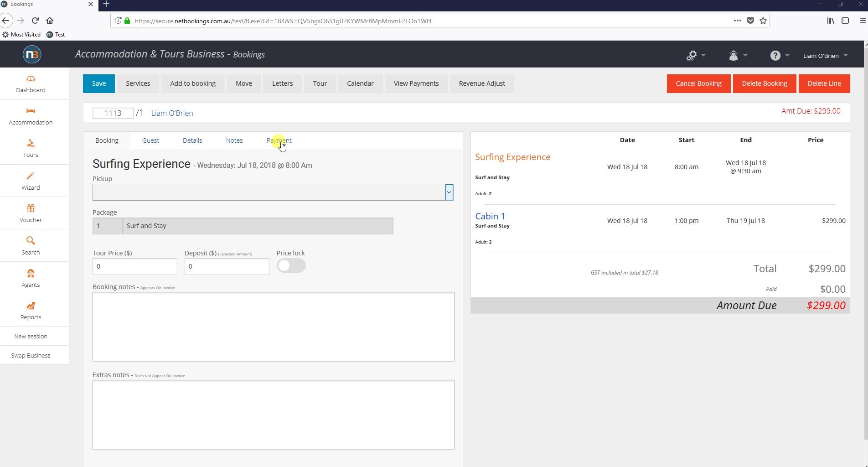
Task: Open the Letters button
Action: tap(283, 83)
